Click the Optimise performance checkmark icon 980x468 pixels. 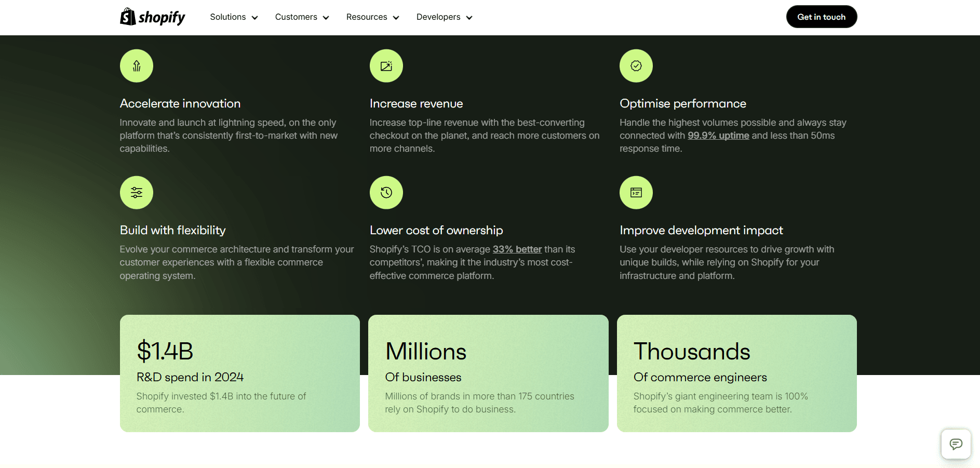point(636,66)
